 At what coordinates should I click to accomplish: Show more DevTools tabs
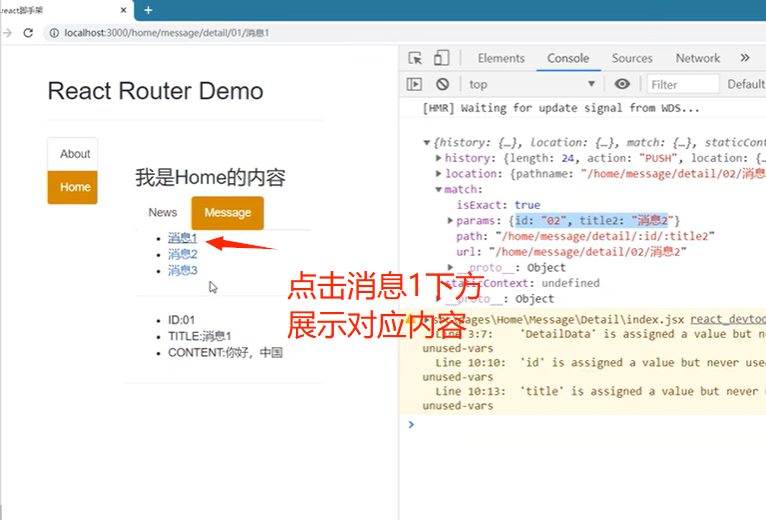point(745,58)
